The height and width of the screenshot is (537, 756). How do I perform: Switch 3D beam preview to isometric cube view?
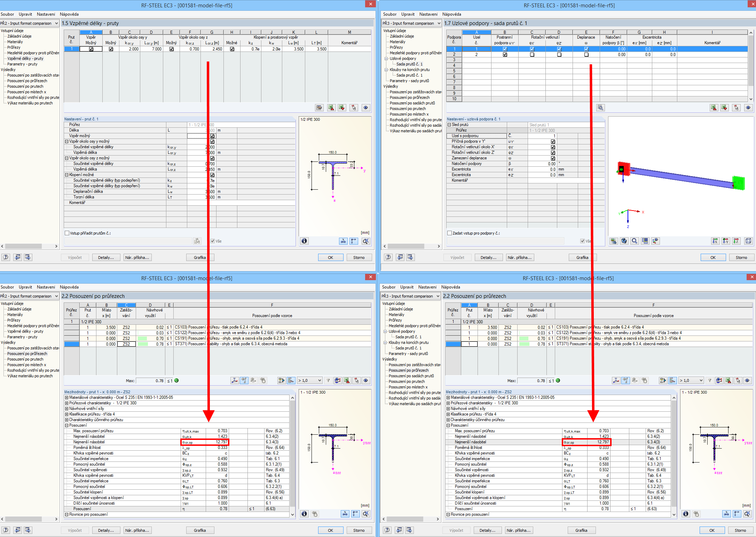coord(748,241)
